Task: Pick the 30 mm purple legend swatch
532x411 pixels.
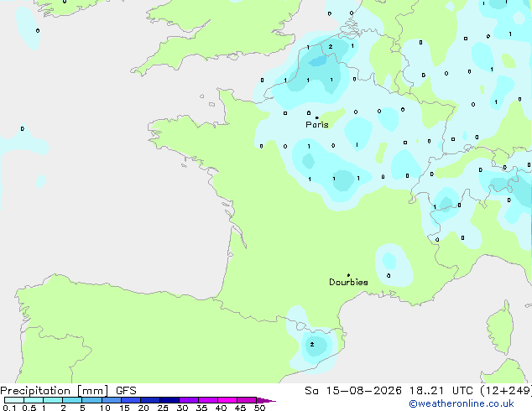Action: pyautogui.click(x=189, y=400)
